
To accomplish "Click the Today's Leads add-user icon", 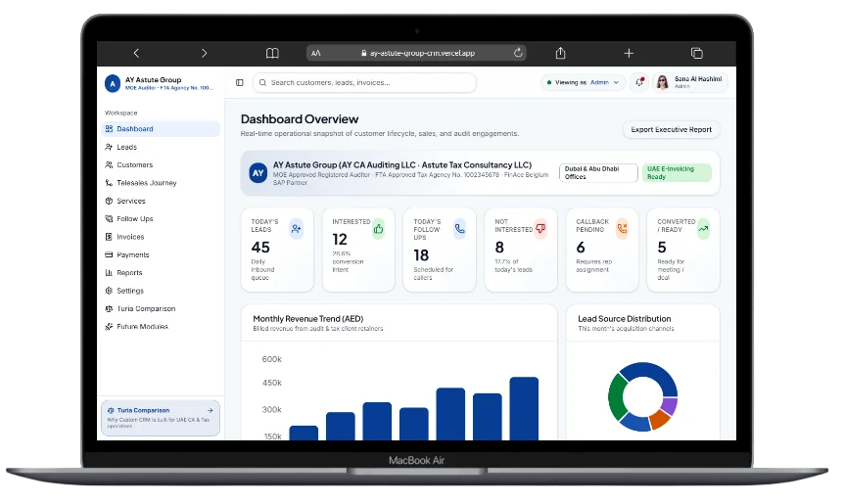I will pos(296,229).
